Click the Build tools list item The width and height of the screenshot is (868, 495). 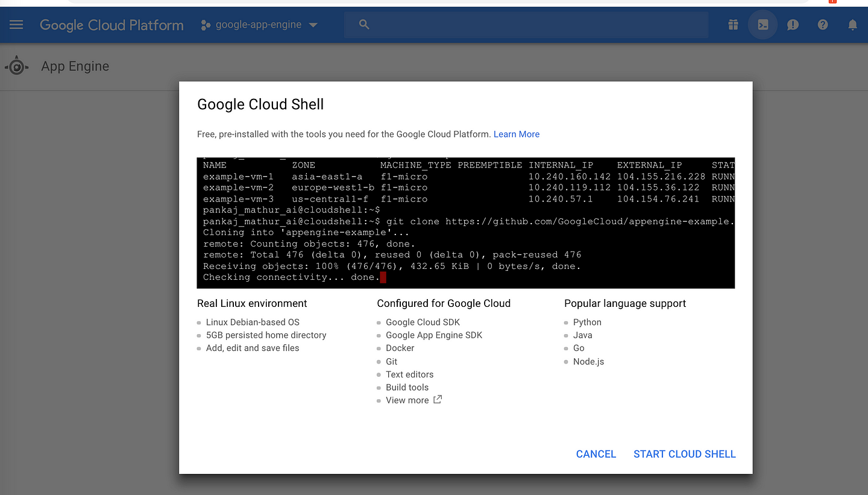407,387
